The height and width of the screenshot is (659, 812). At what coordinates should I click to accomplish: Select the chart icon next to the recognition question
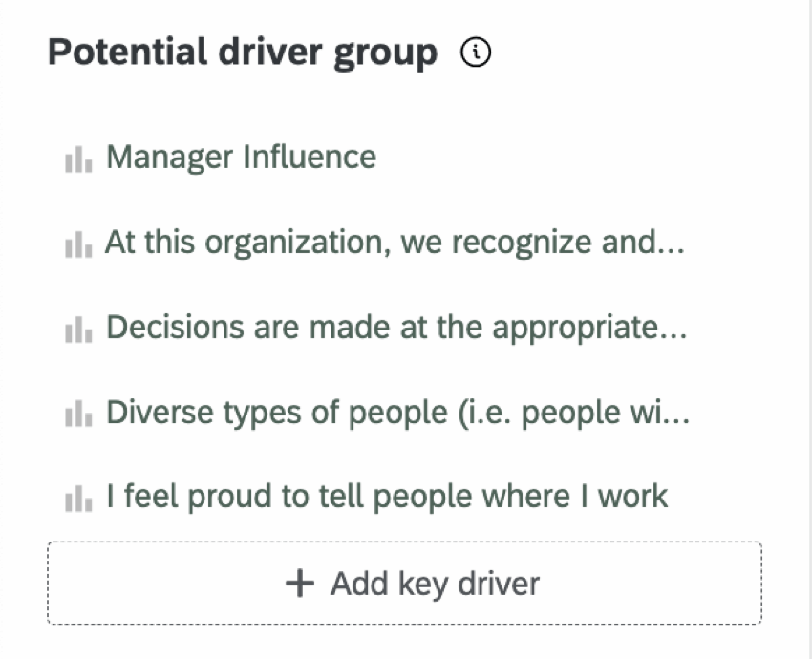78,245
